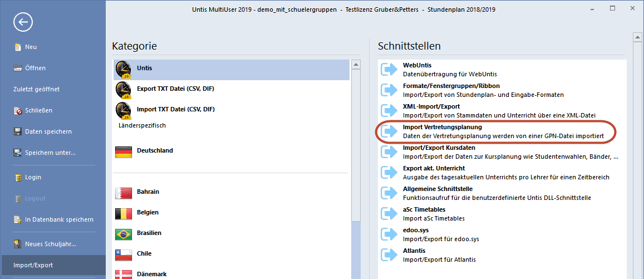Image resolution: width=644 pixels, height=279 pixels.
Task: Open Import/Export Kursdaten title
Action: [x=440, y=148]
